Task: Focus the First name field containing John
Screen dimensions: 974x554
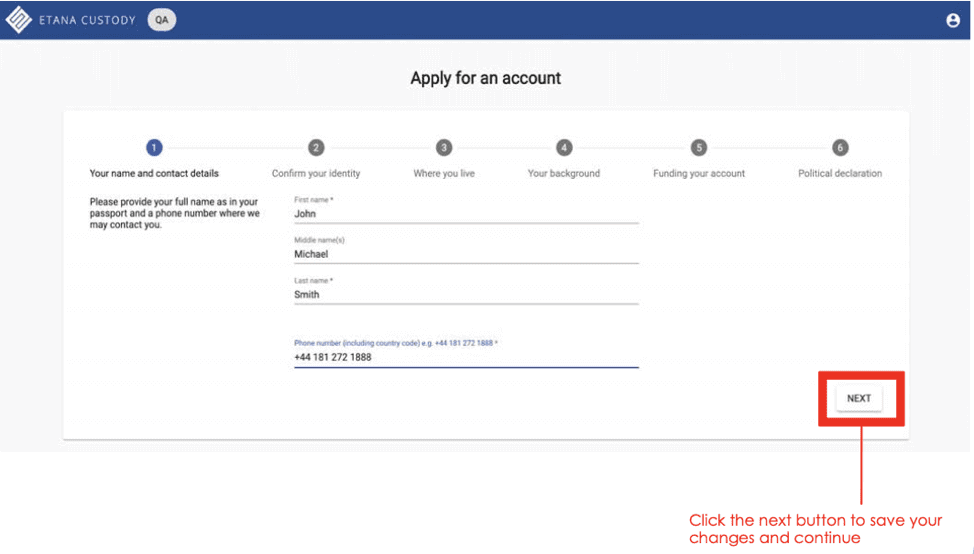Action: [x=465, y=214]
